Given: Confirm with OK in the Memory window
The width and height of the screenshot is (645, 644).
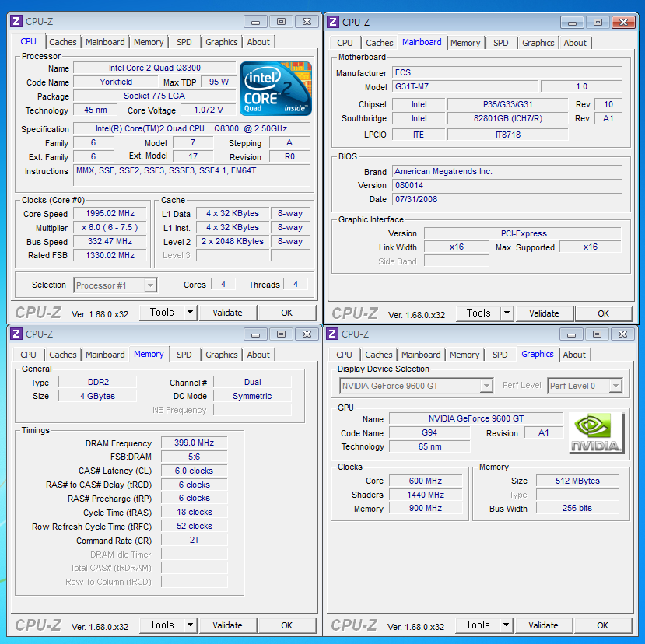Looking at the screenshot, I should point(287,625).
